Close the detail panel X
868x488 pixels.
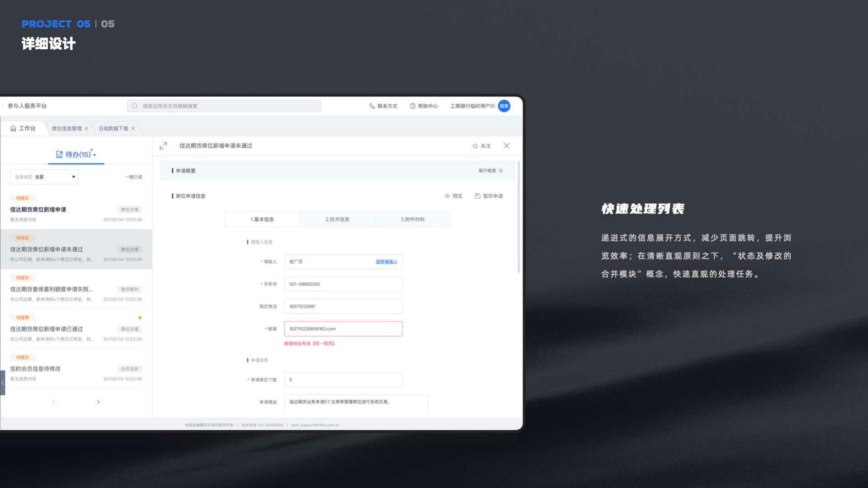click(507, 146)
